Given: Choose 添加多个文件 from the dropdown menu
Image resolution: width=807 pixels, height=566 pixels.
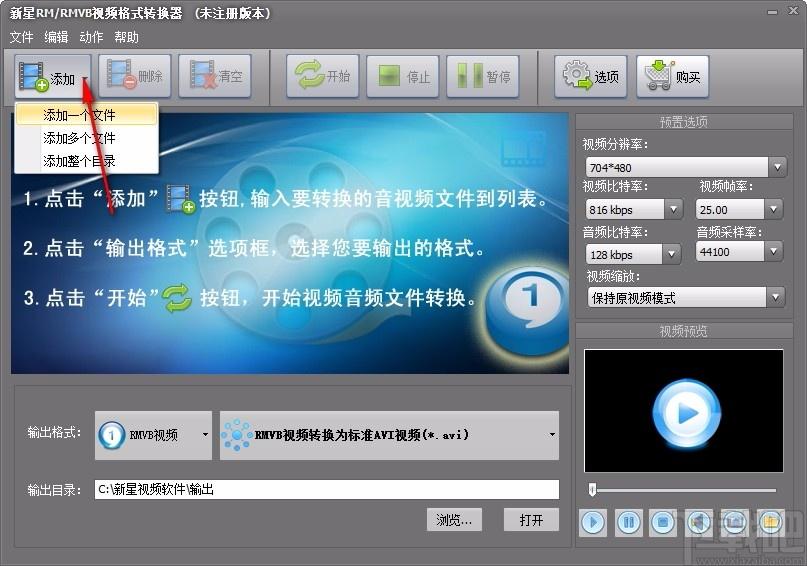Looking at the screenshot, I should click(86, 138).
